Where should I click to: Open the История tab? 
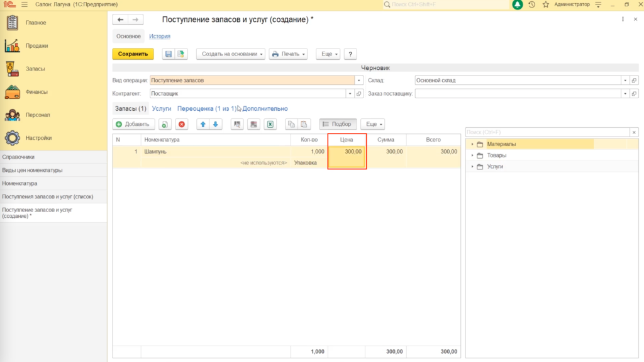click(160, 37)
